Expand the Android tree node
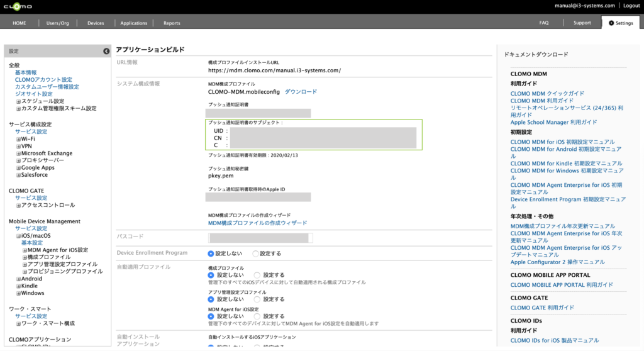This screenshot has height=351, width=644. (18, 279)
